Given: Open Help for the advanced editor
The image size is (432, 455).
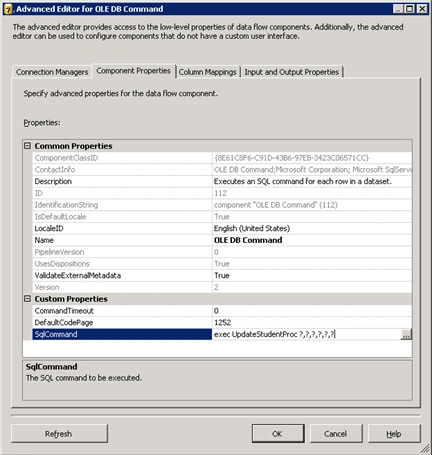Looking at the screenshot, I should [x=394, y=433].
